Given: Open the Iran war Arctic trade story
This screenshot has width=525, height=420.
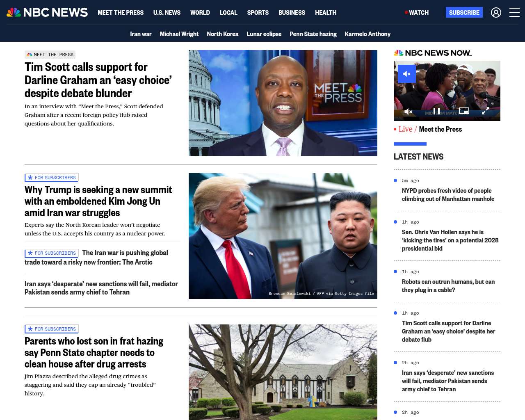Looking at the screenshot, I should [x=96, y=258].
